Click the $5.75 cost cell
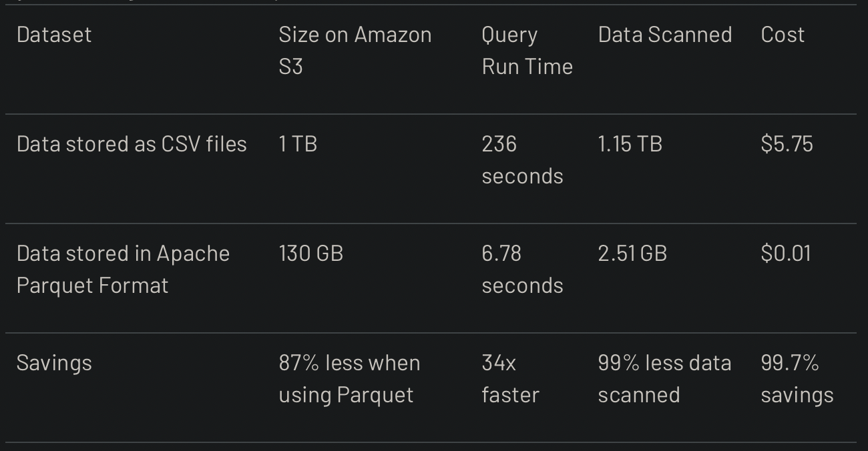 pos(787,144)
